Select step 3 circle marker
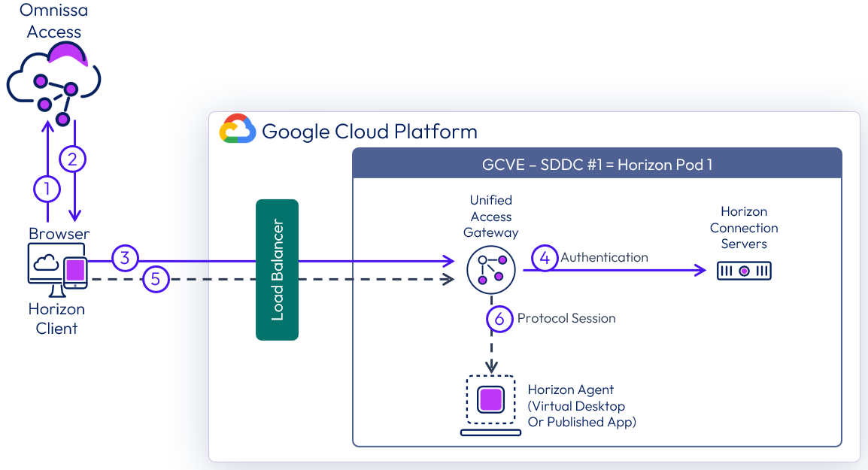The width and height of the screenshot is (868, 470). click(125, 259)
